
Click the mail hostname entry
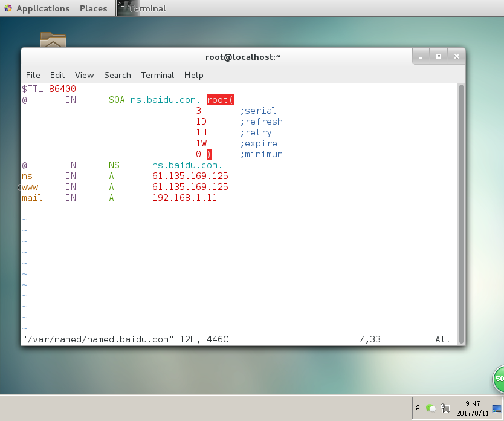coord(32,198)
